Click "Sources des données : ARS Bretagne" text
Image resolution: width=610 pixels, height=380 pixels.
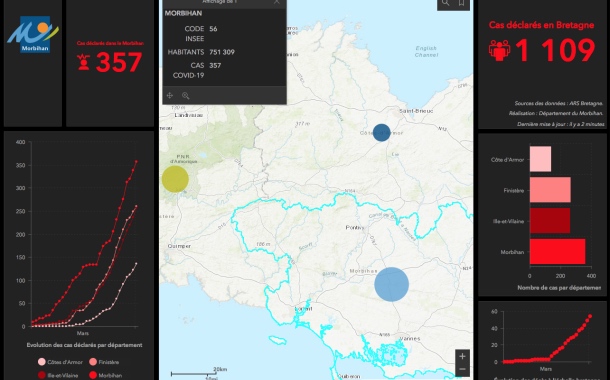click(x=559, y=103)
